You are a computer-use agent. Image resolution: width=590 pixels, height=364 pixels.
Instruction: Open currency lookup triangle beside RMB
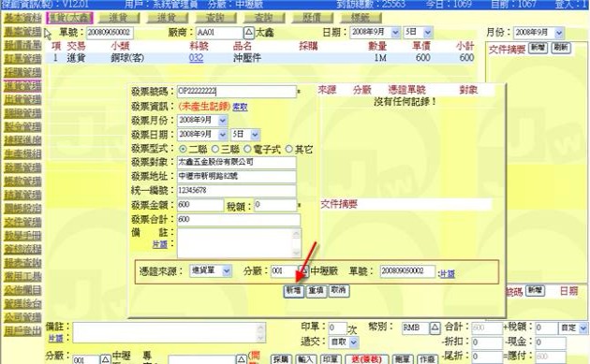[435, 328]
